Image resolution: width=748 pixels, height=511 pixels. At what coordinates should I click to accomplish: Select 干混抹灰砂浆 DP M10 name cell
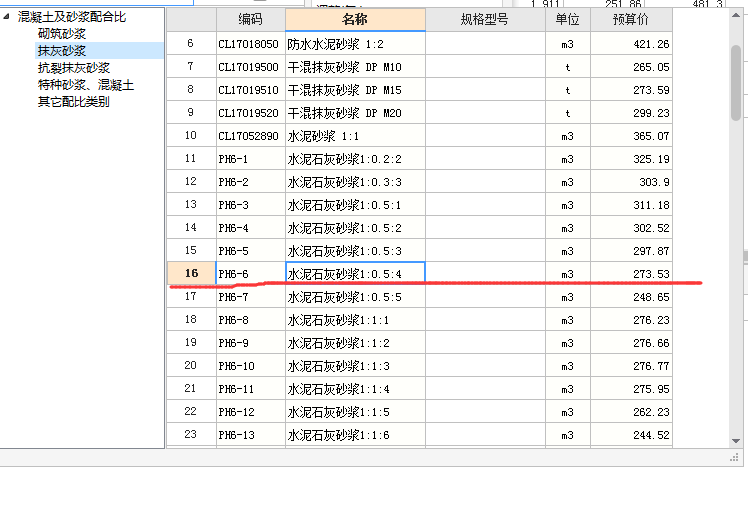[355, 67]
